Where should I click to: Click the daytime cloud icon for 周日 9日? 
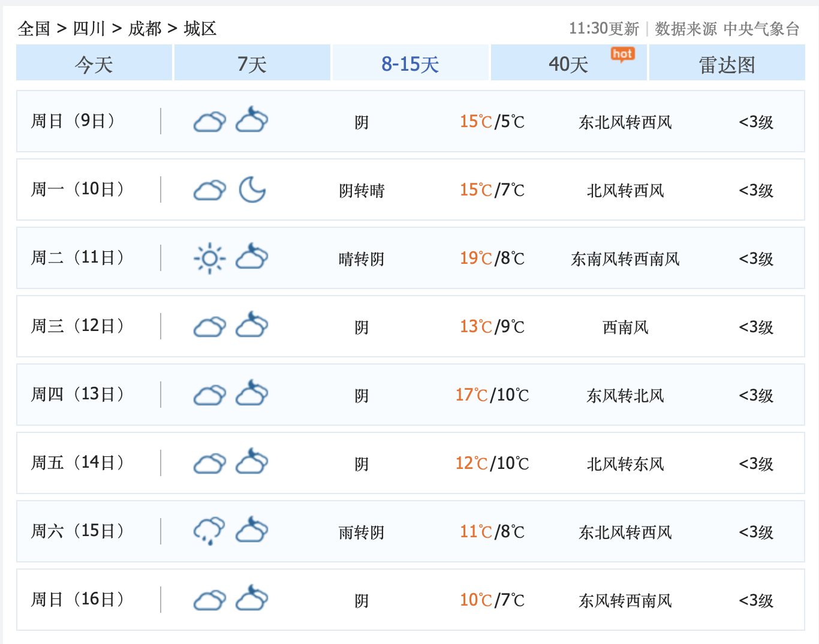click(209, 122)
